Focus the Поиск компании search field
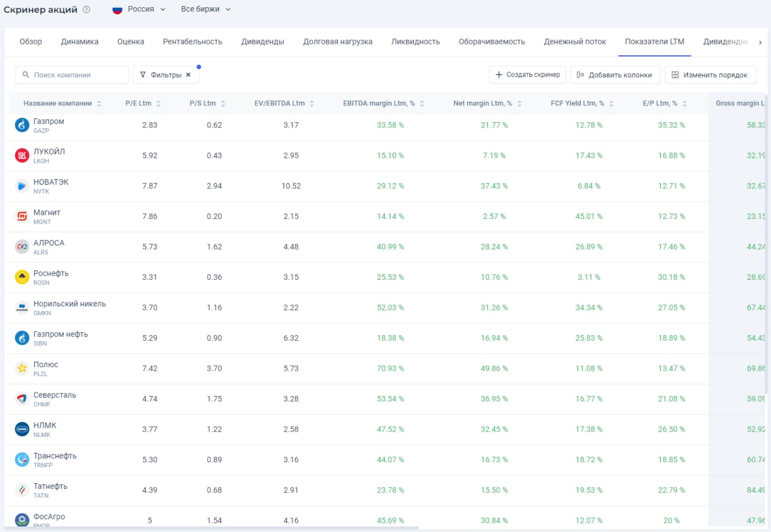The width and height of the screenshot is (771, 532). click(72, 75)
